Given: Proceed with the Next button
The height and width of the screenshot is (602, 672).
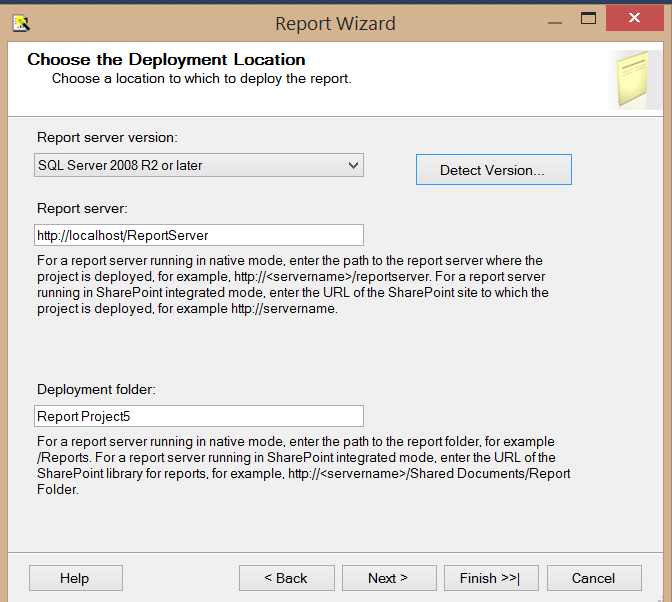Looking at the screenshot, I should (389, 578).
